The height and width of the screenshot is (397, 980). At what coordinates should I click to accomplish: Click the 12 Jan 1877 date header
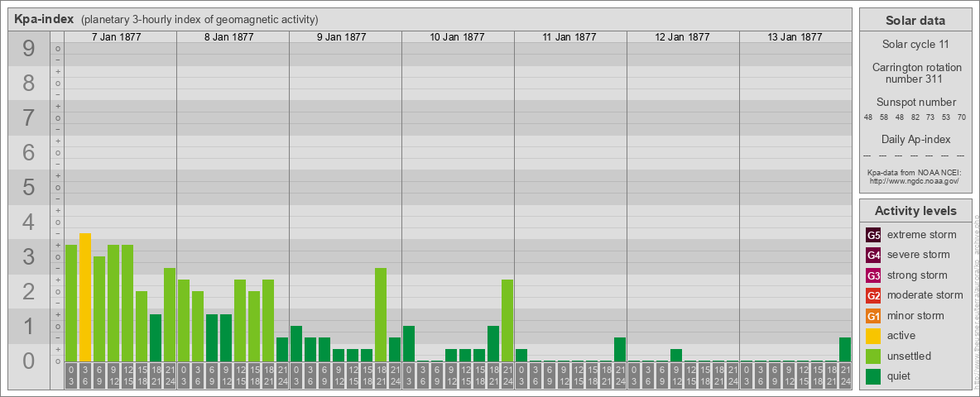click(x=683, y=37)
